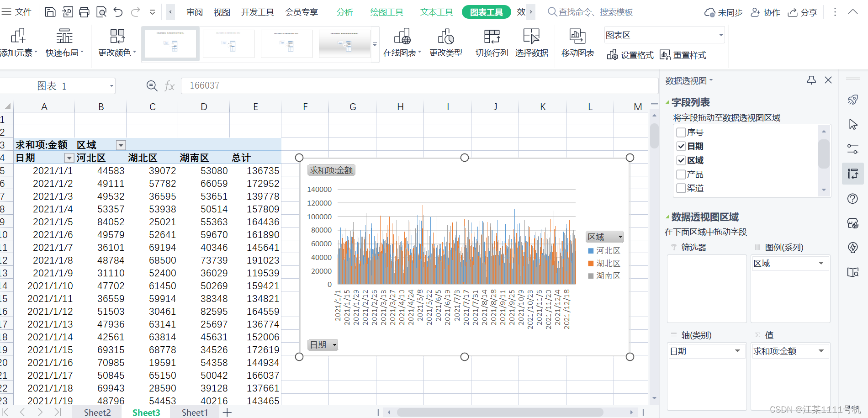
Task: Pin the 数据透视图 side pane
Action: (811, 80)
